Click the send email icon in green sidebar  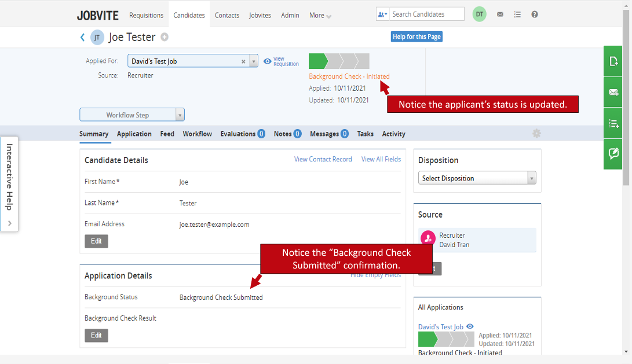pos(613,92)
